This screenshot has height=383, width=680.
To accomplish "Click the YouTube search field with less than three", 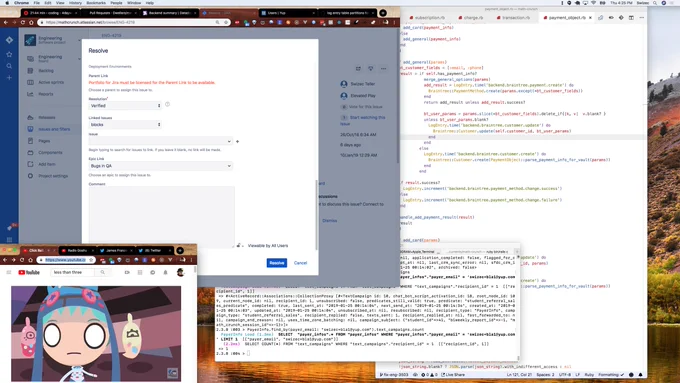I will (72, 272).
